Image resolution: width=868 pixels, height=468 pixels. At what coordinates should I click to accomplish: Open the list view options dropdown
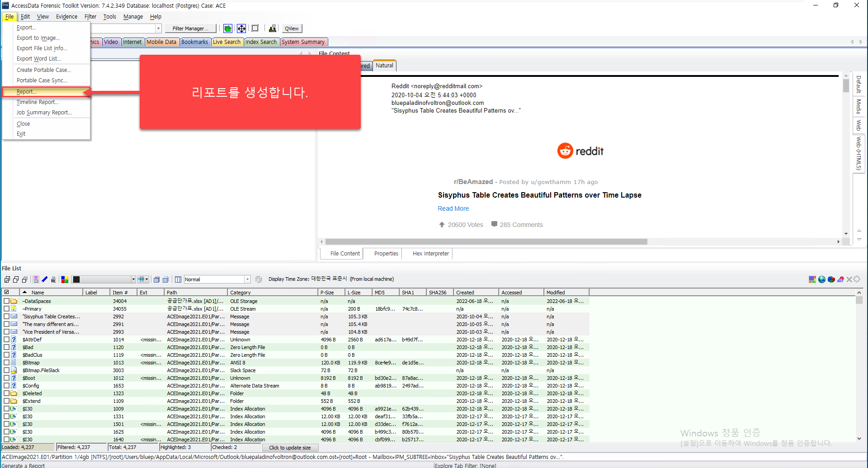143,279
